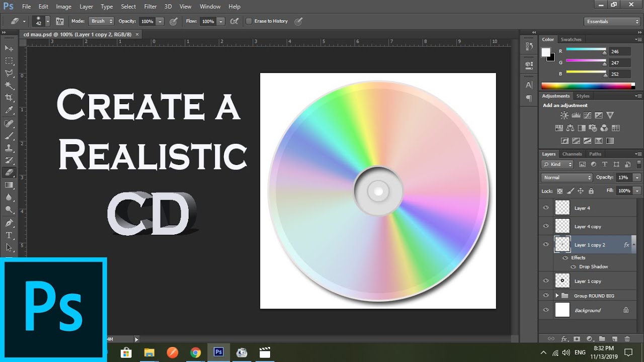The image size is (644, 362).
Task: Select the Eyedropper tool
Action: coord(9,110)
